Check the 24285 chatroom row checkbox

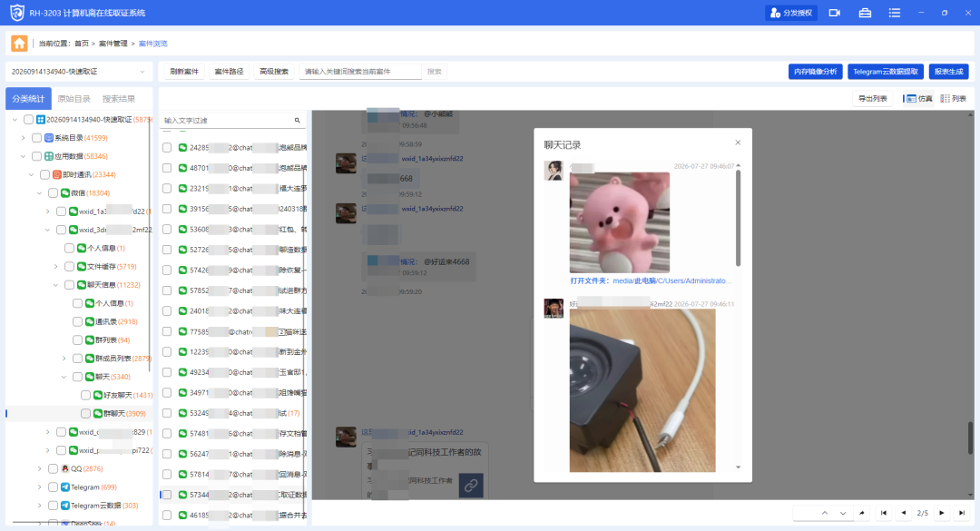point(167,148)
